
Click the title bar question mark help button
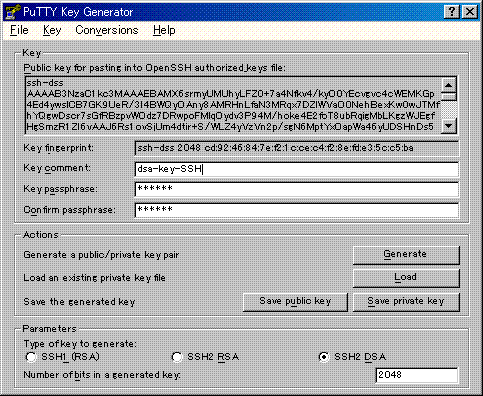point(452,12)
